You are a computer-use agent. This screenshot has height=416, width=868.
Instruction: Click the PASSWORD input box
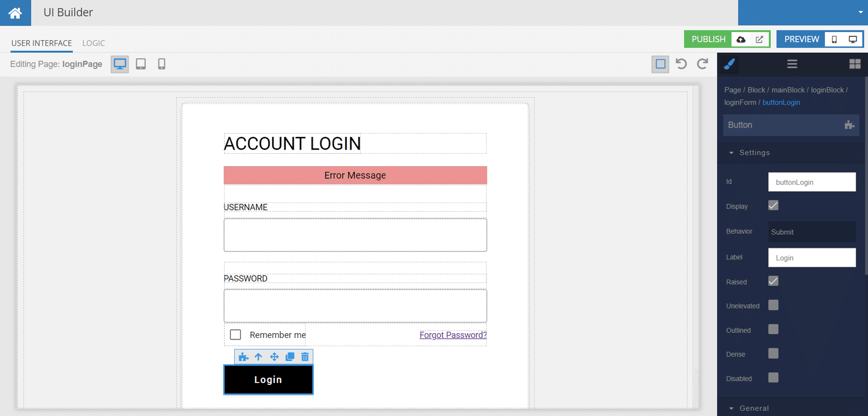[355, 306]
